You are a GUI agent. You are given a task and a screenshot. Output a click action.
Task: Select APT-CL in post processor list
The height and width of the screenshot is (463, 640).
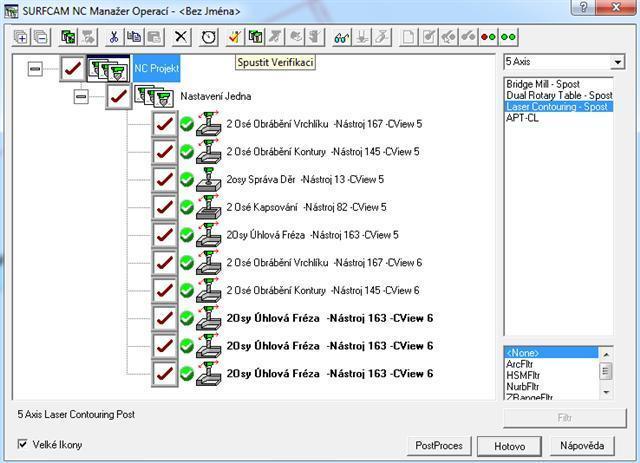click(x=522, y=118)
